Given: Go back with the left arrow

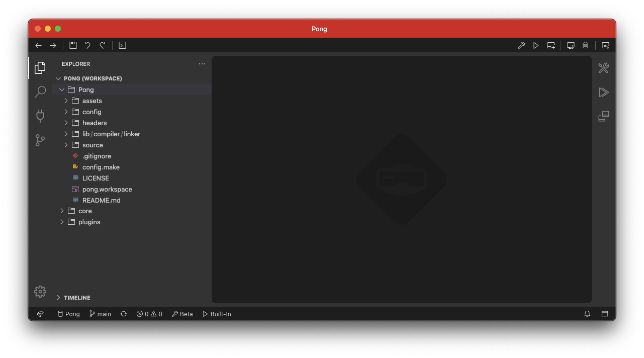Looking at the screenshot, I should point(38,45).
